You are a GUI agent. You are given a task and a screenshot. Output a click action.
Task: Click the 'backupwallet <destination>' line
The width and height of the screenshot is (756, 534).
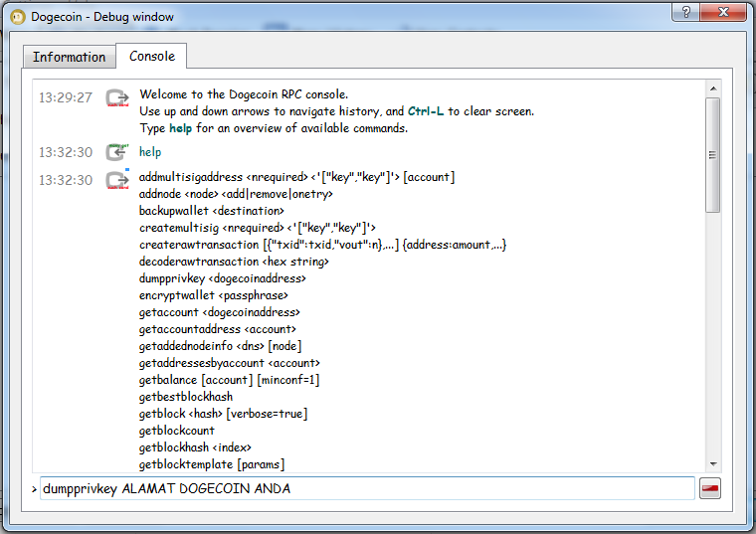[x=211, y=211]
